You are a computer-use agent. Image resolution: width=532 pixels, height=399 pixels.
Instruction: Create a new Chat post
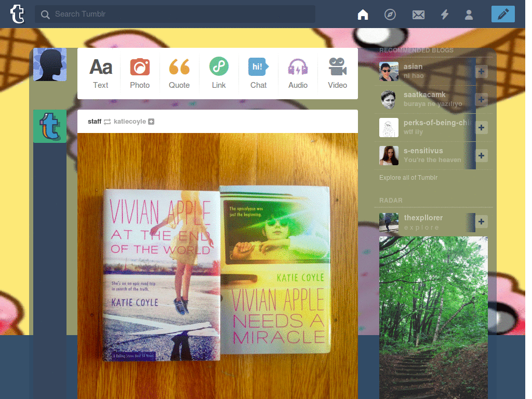[259, 74]
